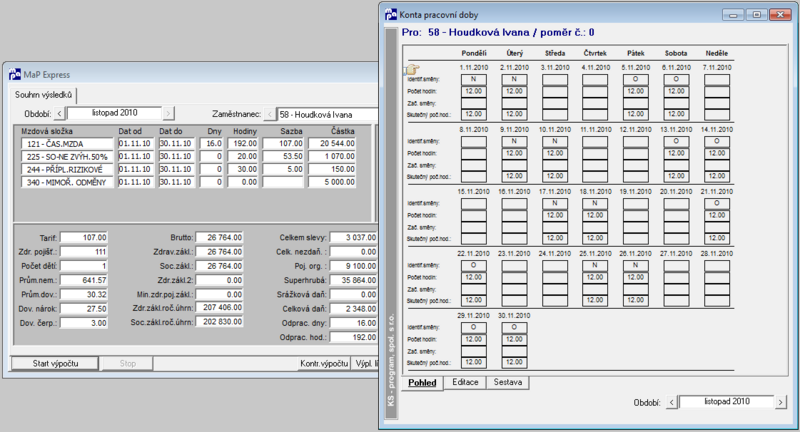The width and height of the screenshot is (800, 432).
Task: Click the Odprac. hod. value 192.00
Action: point(354,338)
